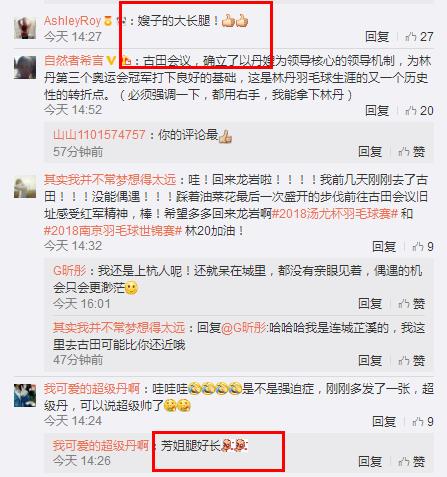Like G昕彤's reply posted at 16:01
The image size is (447, 477).
point(411,304)
